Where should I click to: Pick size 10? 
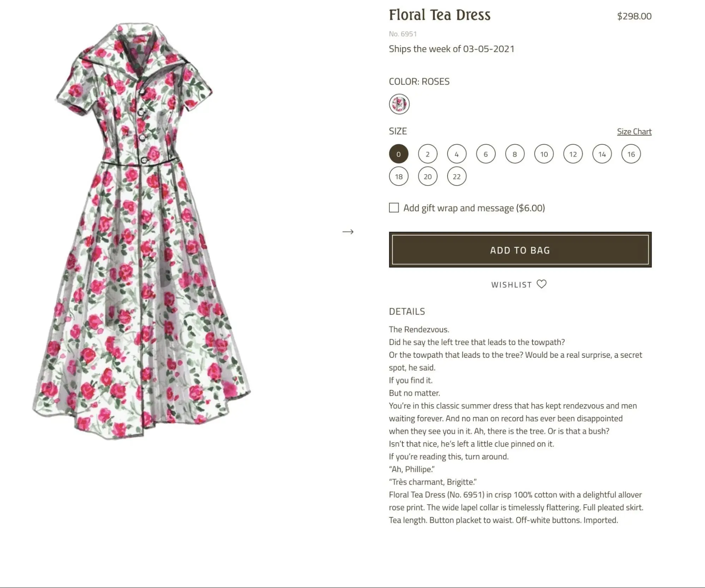[x=544, y=154]
